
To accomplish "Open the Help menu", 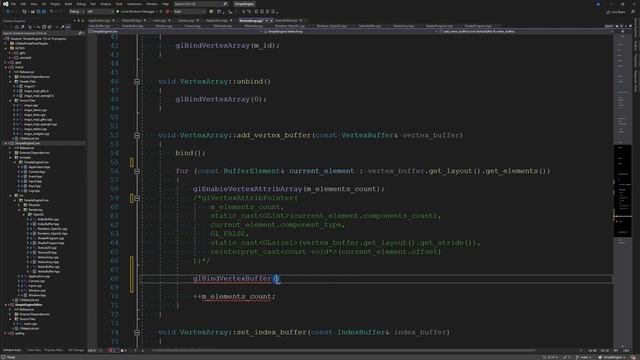I will (165, 4).
